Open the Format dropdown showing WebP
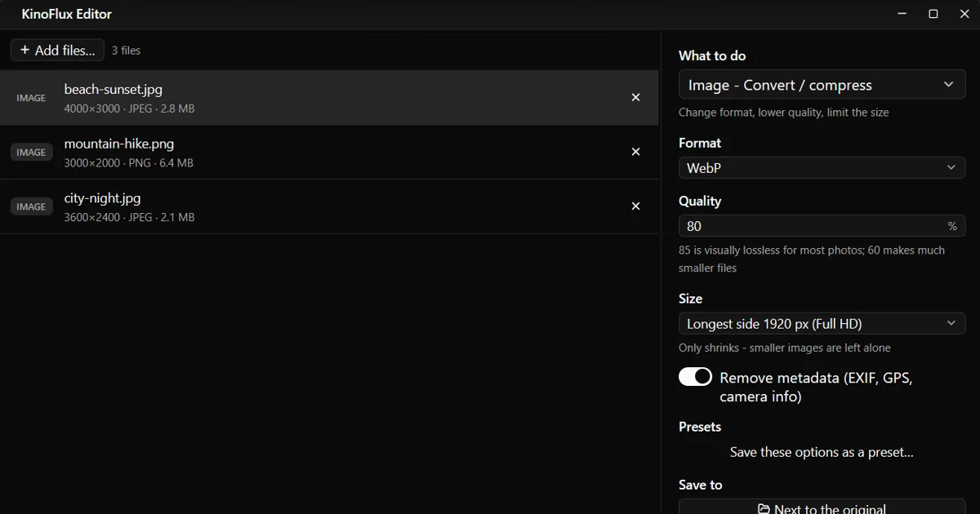This screenshot has width=980, height=514. 822,168
